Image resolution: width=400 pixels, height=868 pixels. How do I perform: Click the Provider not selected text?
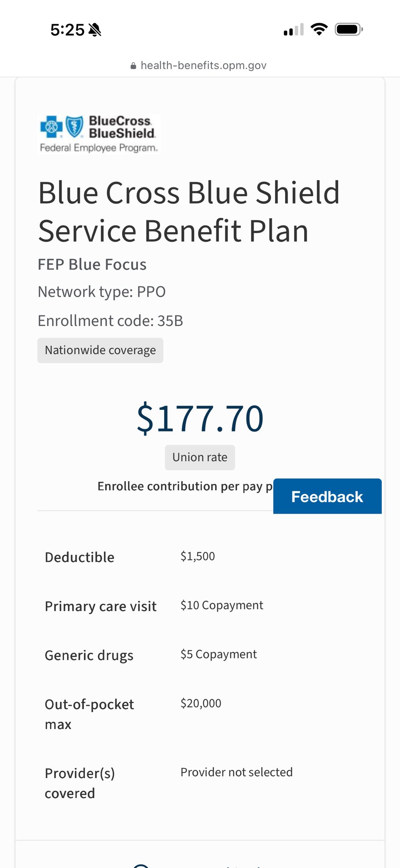[237, 772]
